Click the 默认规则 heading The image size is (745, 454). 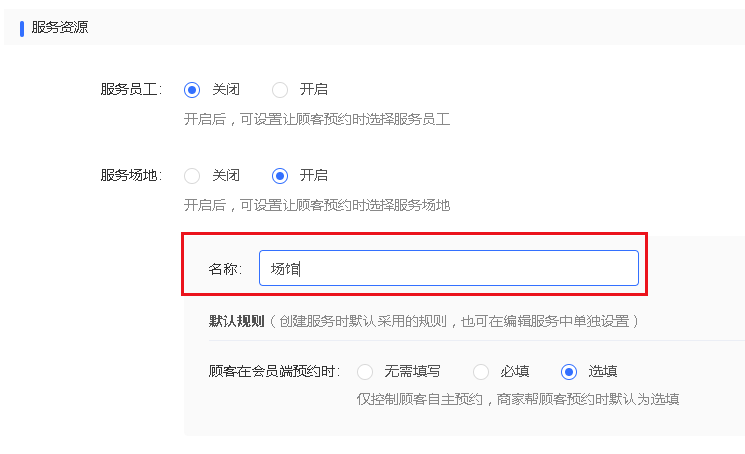pyautogui.click(x=236, y=321)
